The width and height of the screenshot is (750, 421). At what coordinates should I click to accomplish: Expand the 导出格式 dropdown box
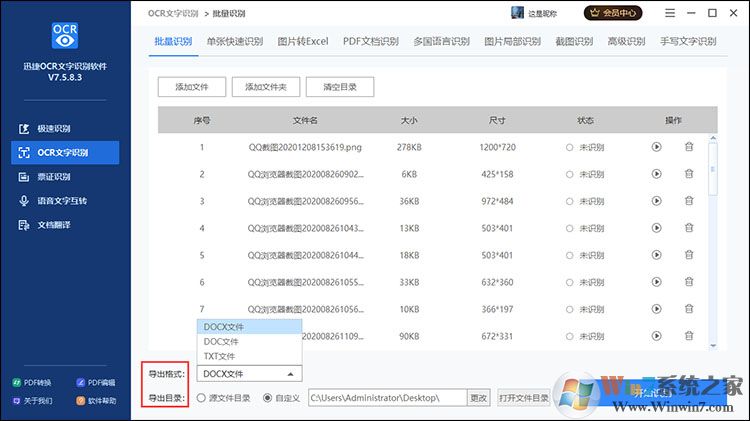(248, 374)
